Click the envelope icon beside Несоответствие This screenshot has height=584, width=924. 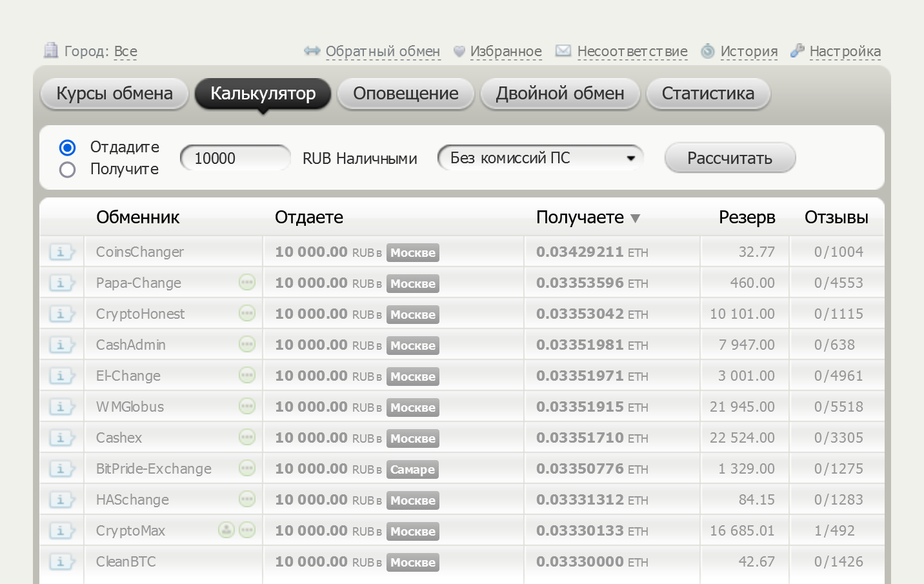(x=563, y=50)
